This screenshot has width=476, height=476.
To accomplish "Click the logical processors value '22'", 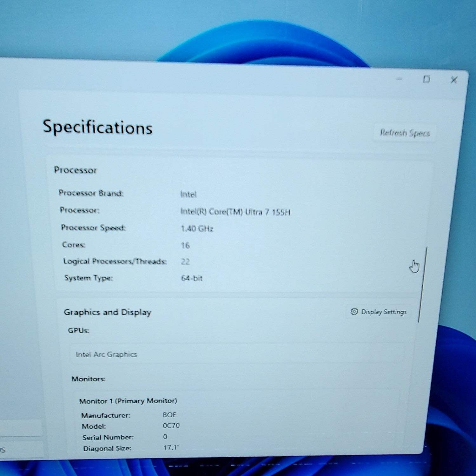I will 185,261.
